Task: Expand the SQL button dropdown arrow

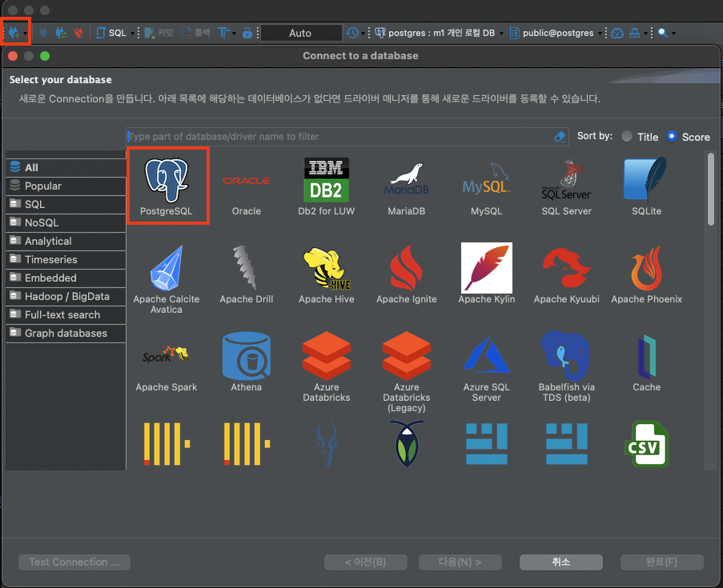Action: (x=132, y=33)
